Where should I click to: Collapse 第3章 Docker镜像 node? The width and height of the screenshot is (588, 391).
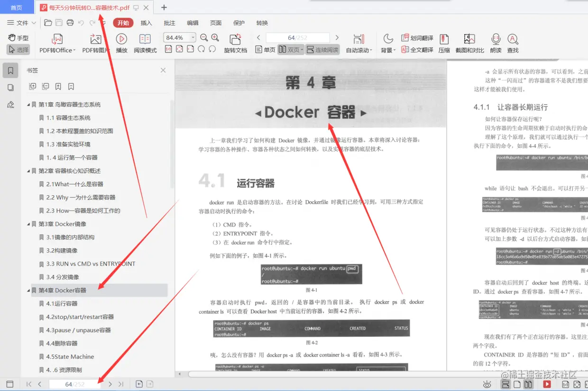pos(28,224)
